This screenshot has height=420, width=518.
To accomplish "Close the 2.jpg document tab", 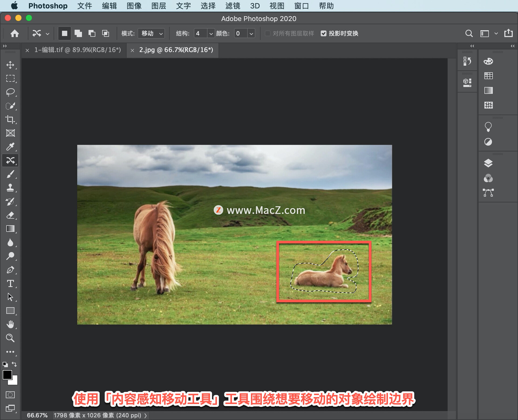I will pos(132,50).
